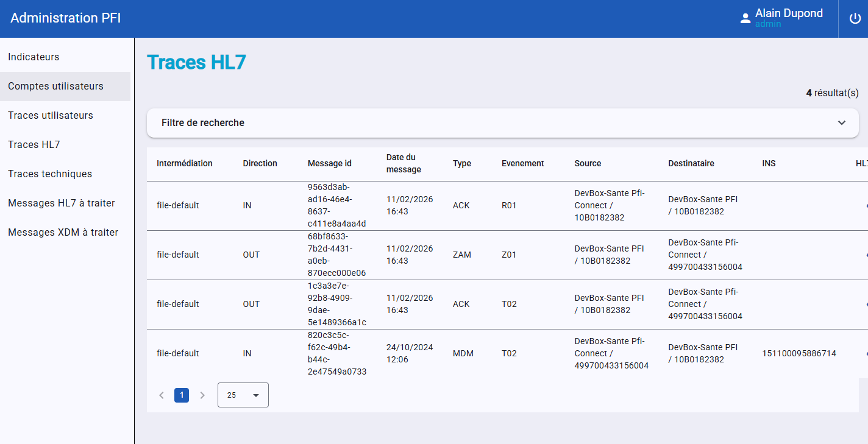Select page 1 in the pagination
This screenshot has height=444, width=868.
tap(181, 395)
